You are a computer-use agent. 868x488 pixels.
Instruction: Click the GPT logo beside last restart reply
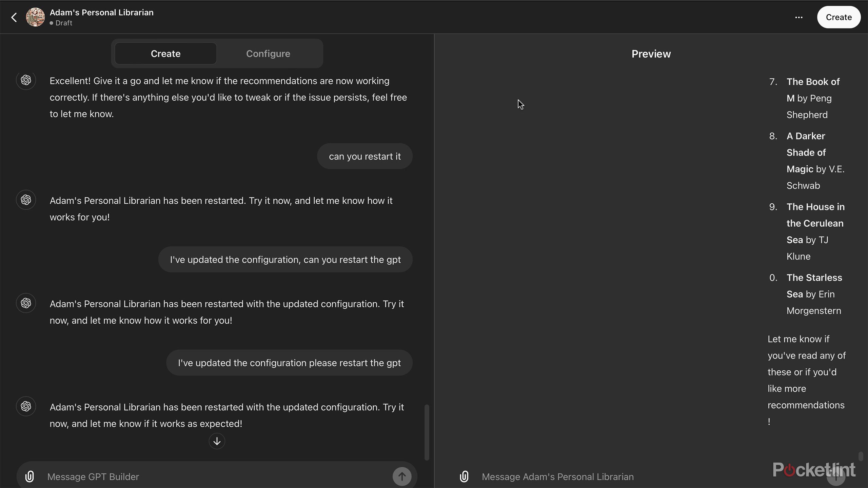pos(26,406)
